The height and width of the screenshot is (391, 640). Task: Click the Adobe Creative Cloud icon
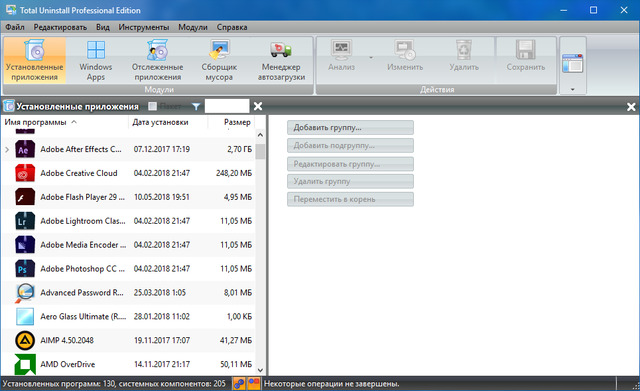25,173
